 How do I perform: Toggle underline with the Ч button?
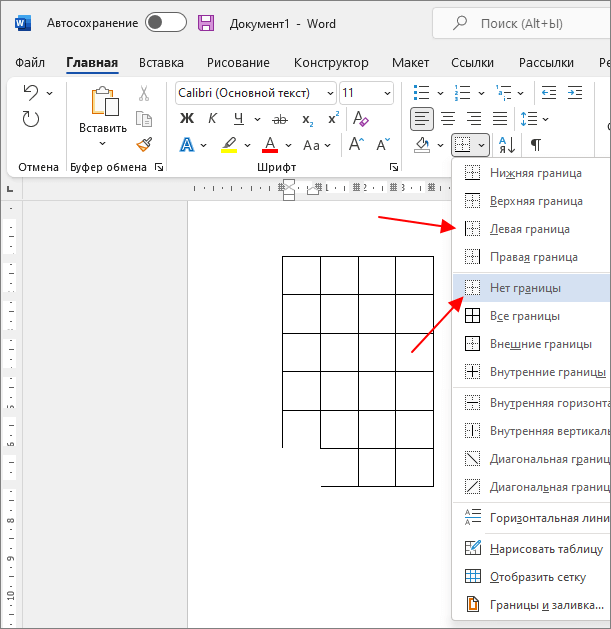pyautogui.click(x=239, y=119)
